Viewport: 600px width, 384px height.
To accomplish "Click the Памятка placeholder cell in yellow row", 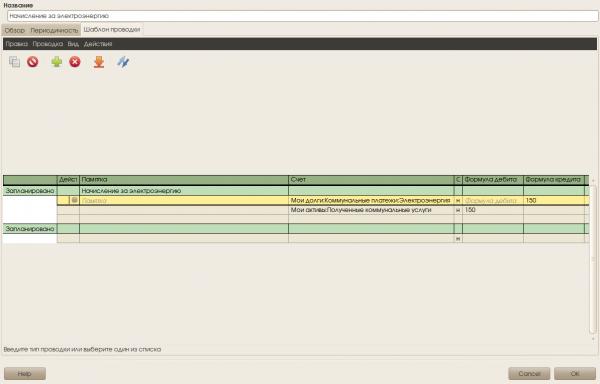I will click(x=184, y=200).
